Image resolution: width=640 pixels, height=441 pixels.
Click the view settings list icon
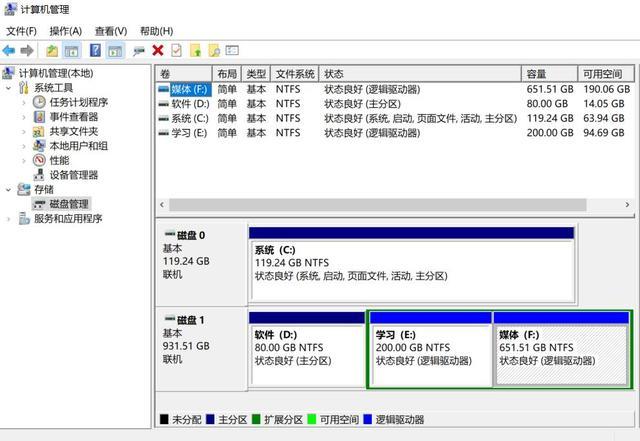(232, 50)
